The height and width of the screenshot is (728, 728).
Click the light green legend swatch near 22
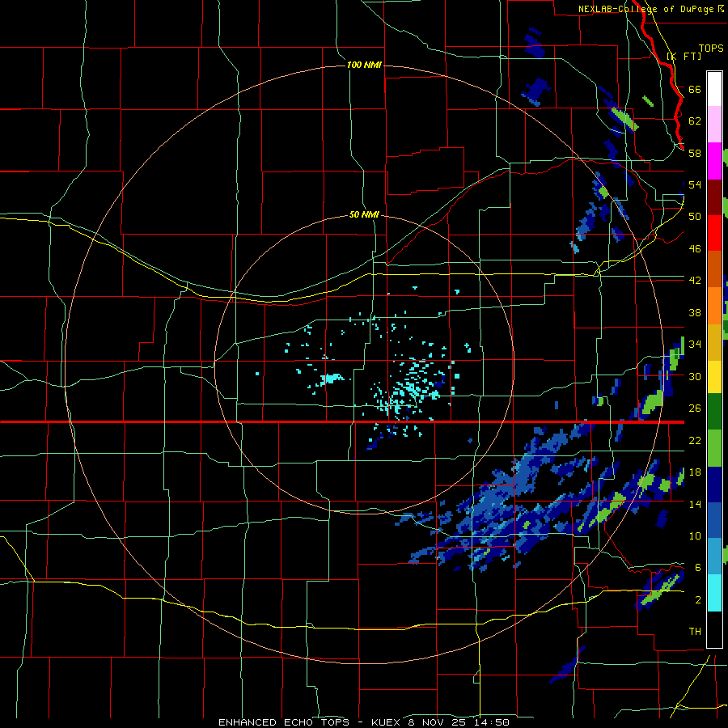coord(714,449)
